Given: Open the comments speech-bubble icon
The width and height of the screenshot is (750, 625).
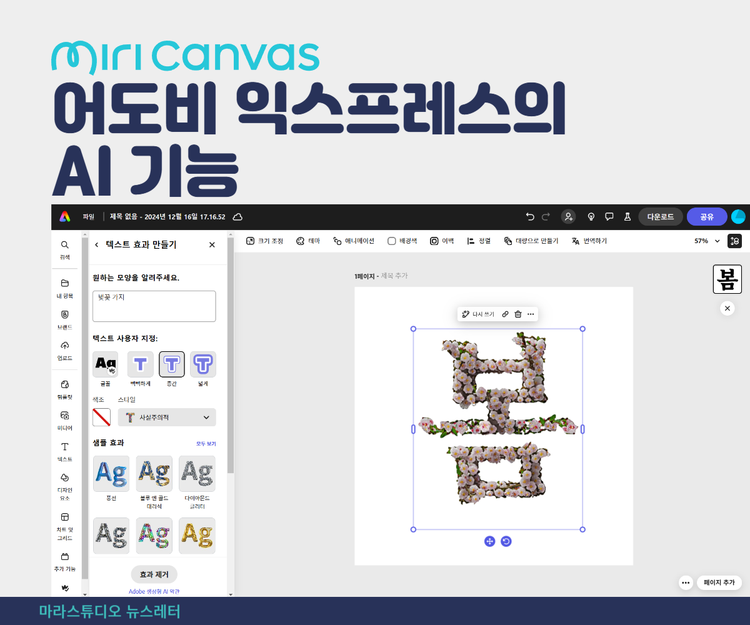Looking at the screenshot, I should [609, 217].
